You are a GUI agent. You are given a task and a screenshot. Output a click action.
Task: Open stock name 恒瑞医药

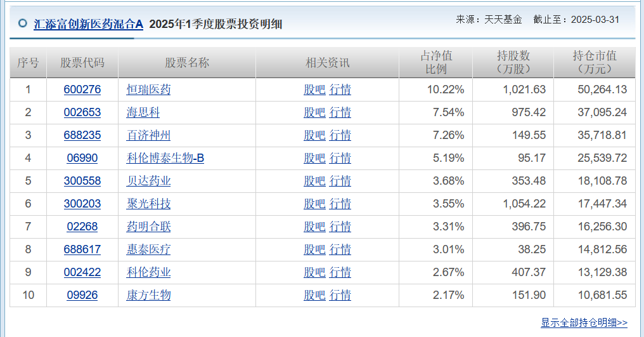click(148, 89)
